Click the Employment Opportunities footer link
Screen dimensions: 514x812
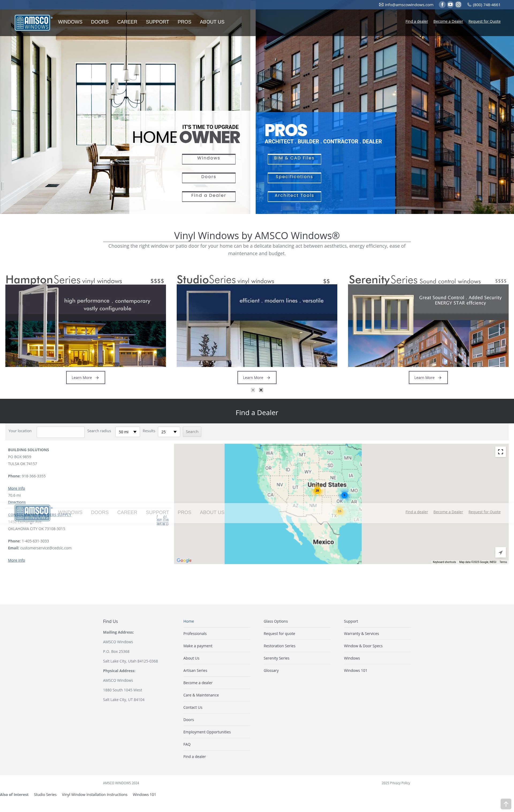click(207, 732)
